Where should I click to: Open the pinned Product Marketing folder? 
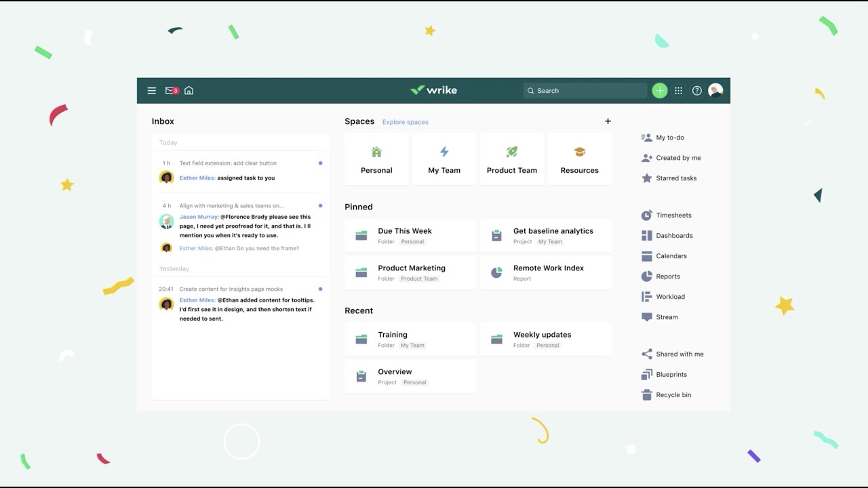[x=410, y=272]
